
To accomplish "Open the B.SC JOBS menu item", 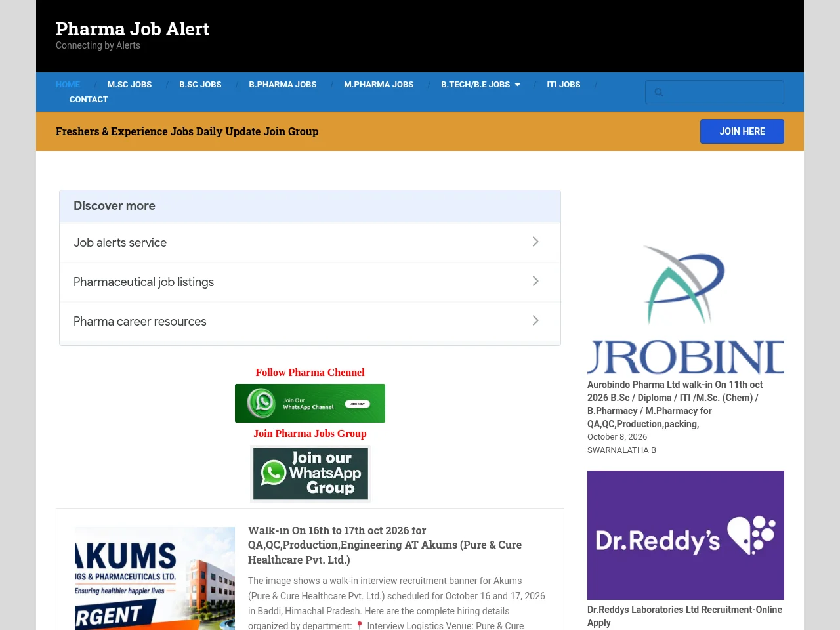I will pos(200,85).
